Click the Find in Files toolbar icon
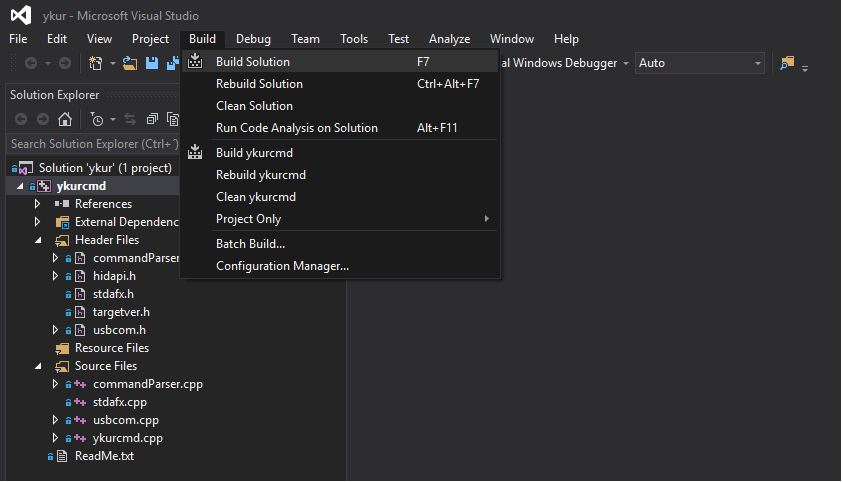Screen dimensions: 843x482 (788, 63)
